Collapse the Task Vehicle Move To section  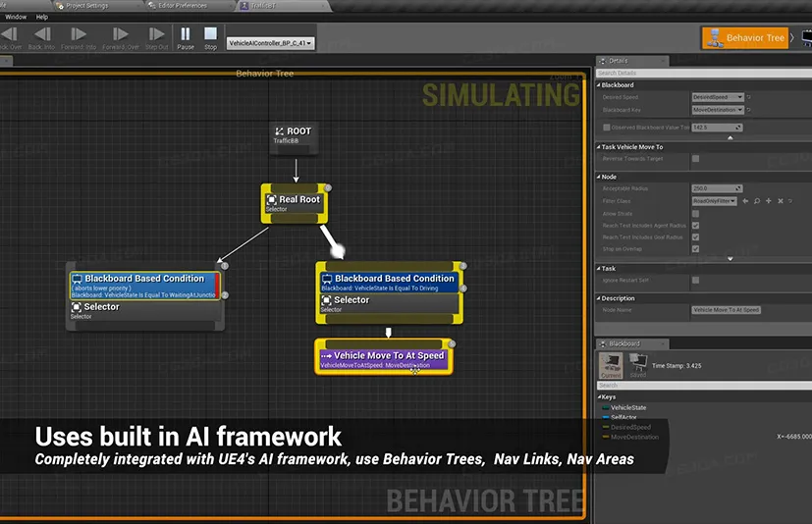coord(598,147)
